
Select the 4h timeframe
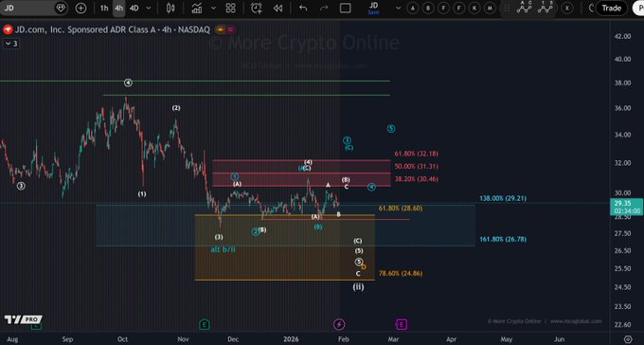point(119,8)
